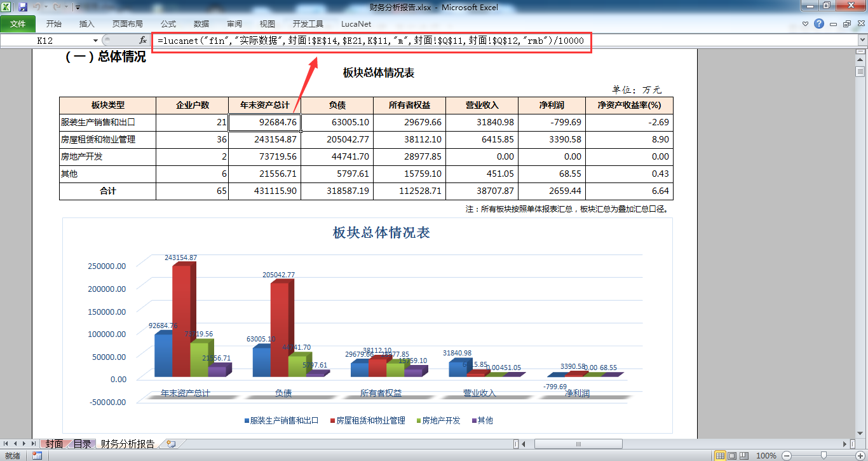This screenshot has width=868, height=461.
Task: Click the zoom out minus button
Action: tap(787, 455)
